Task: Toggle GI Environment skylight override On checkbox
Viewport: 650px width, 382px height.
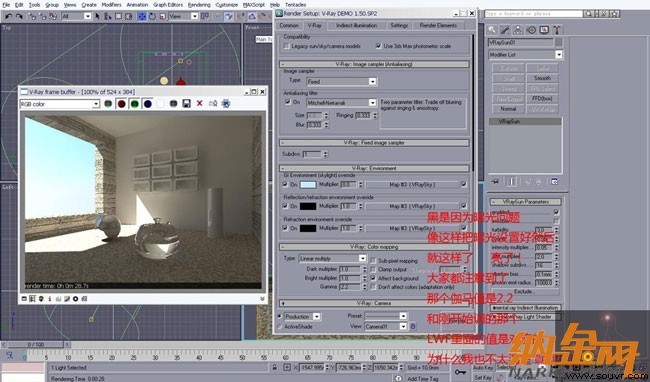Action: [285, 184]
